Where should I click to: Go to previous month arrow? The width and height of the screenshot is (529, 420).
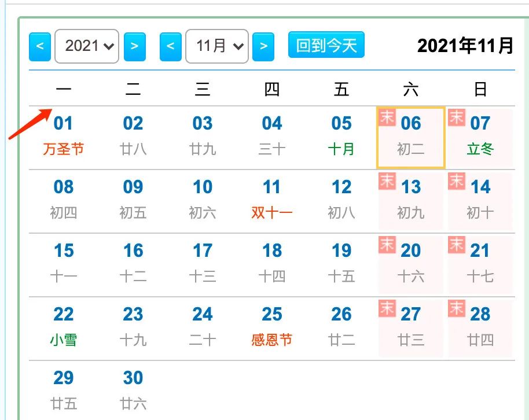[171, 46]
